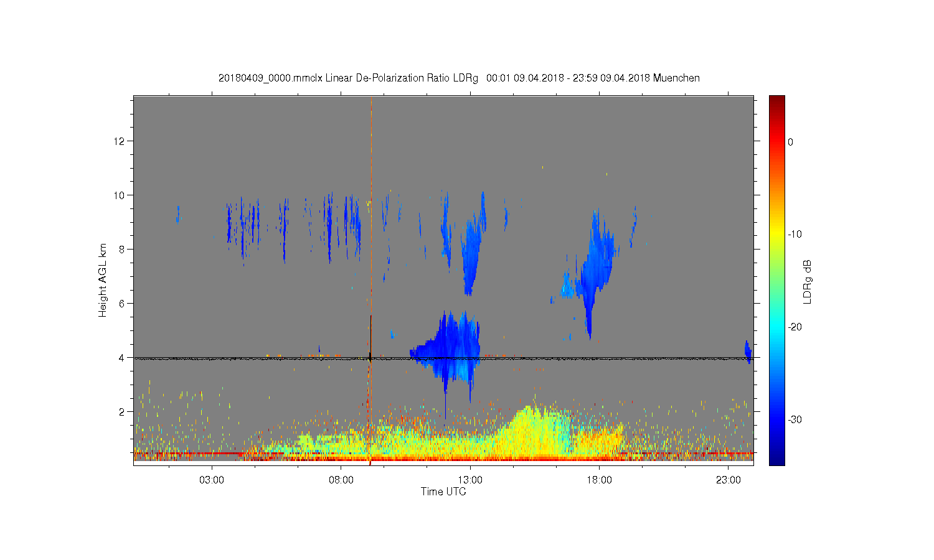
Task: Click the colorbar value 0 label
Action: tap(790, 142)
